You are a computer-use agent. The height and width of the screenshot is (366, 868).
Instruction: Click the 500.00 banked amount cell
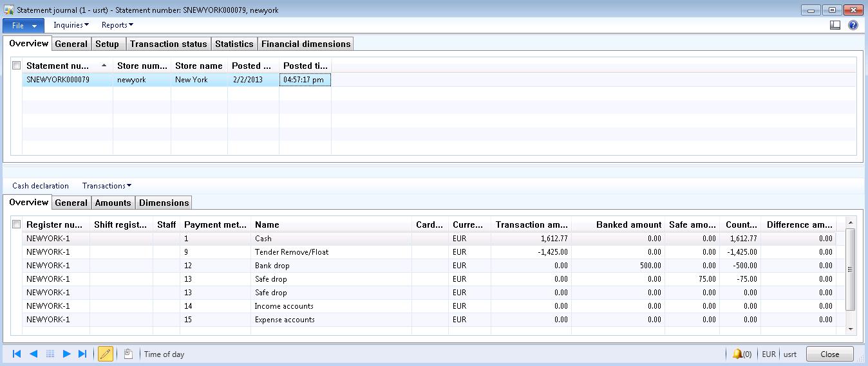(618, 265)
